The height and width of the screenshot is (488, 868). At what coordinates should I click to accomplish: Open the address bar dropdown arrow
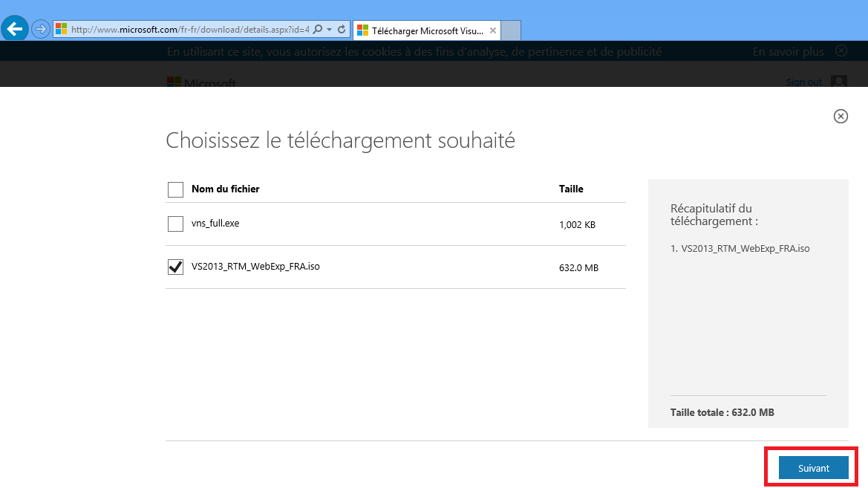pos(330,30)
